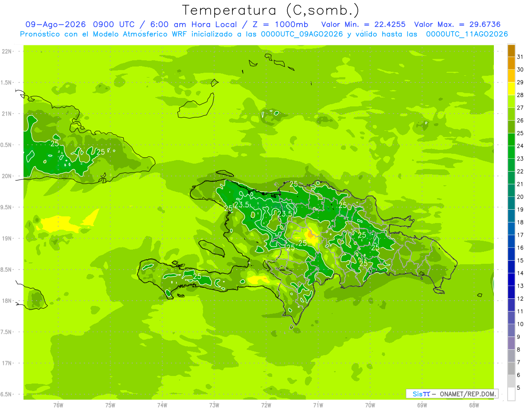Click the '75W' longitude label
The image size is (532, 411).
pyautogui.click(x=110, y=405)
